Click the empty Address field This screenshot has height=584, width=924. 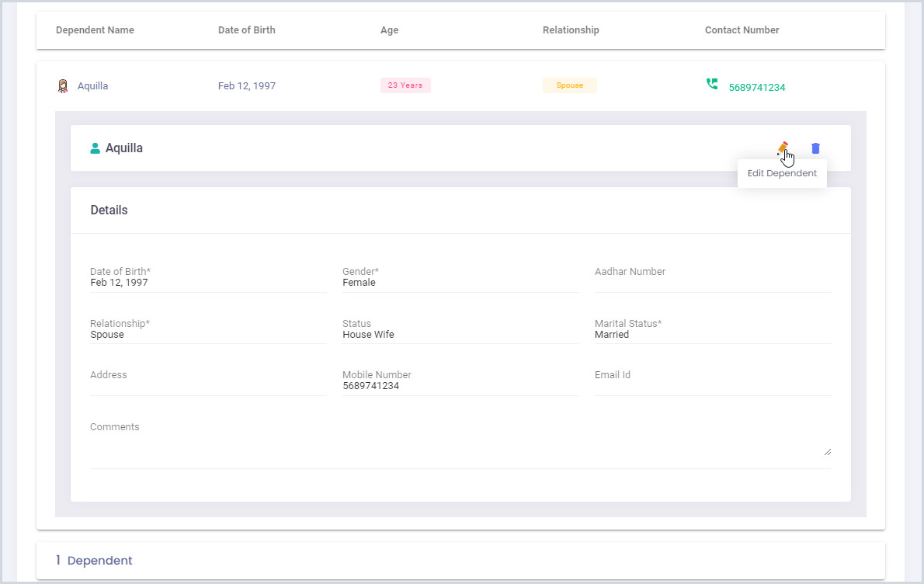pos(208,382)
